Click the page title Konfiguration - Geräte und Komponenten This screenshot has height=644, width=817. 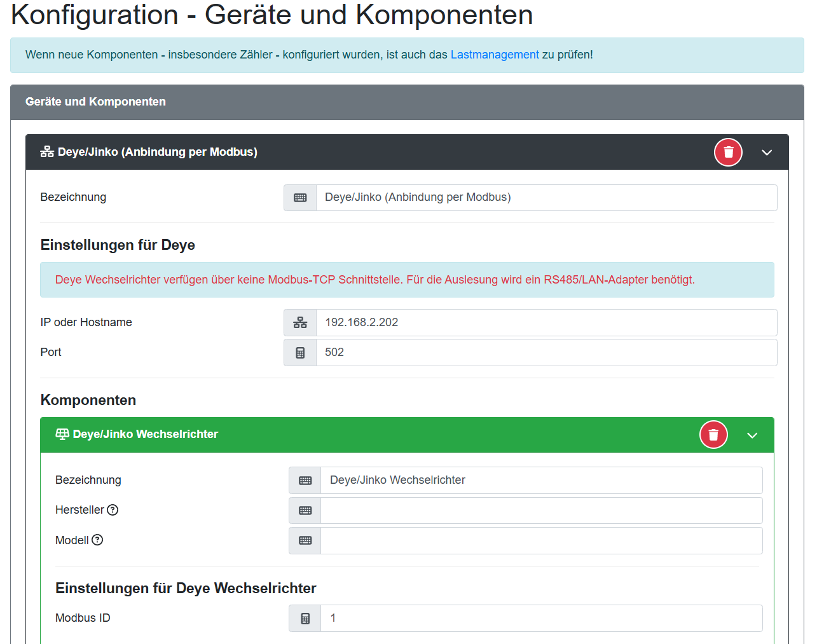tap(272, 15)
